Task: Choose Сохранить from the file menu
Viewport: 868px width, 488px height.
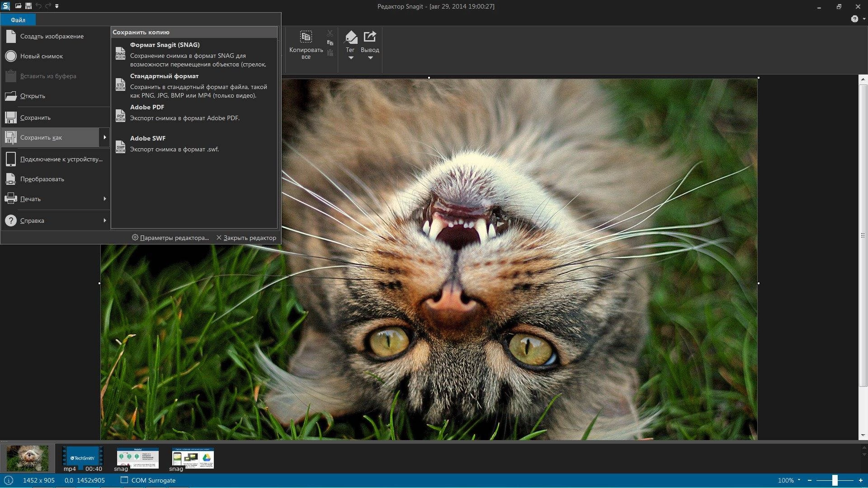Action: click(56, 117)
